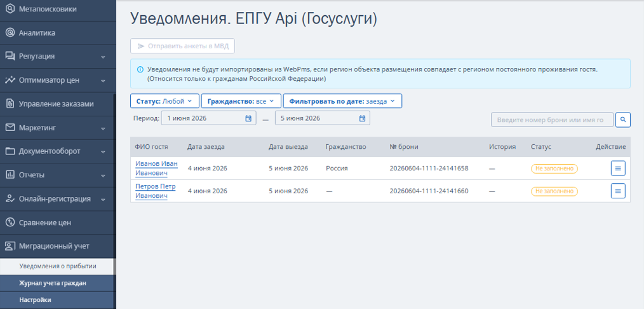The image size is (644, 309).
Task: Click the История column header
Action: point(502,147)
